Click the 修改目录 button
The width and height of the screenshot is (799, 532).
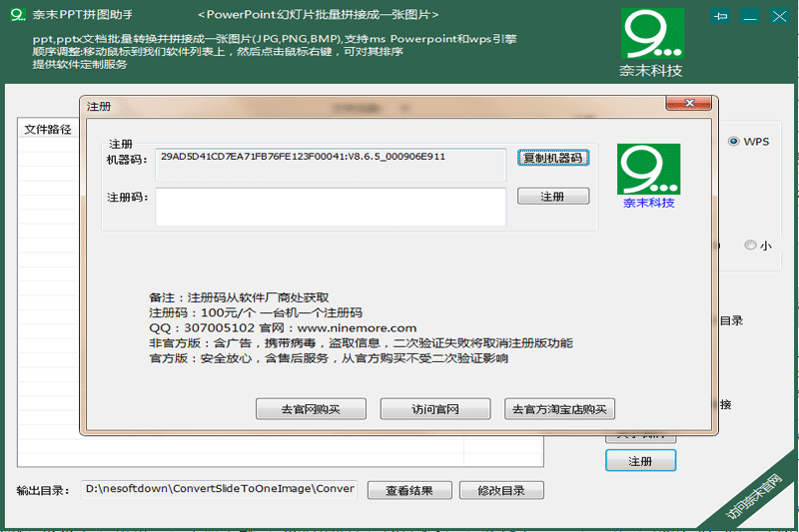[501, 491]
